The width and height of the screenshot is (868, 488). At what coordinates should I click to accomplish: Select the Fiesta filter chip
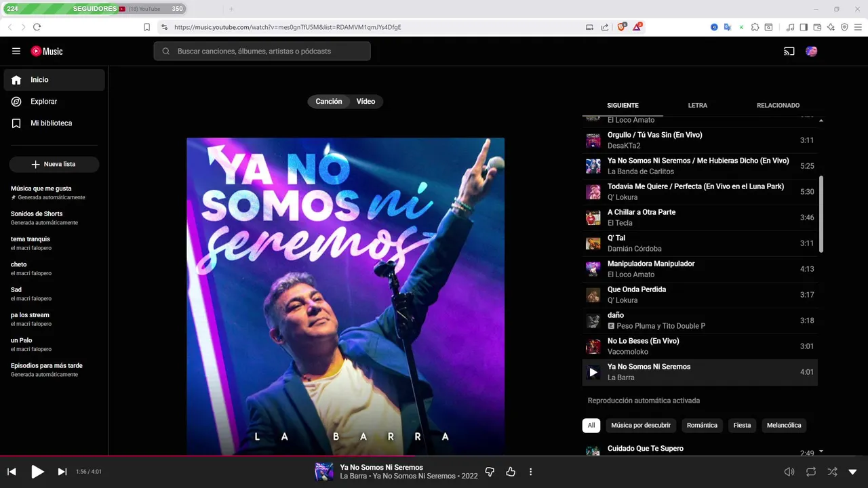click(x=742, y=426)
